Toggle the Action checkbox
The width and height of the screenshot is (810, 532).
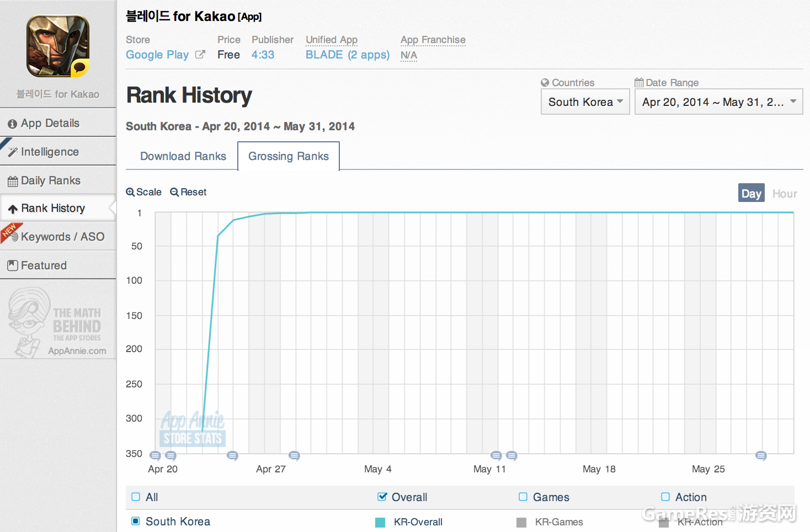tap(665, 497)
